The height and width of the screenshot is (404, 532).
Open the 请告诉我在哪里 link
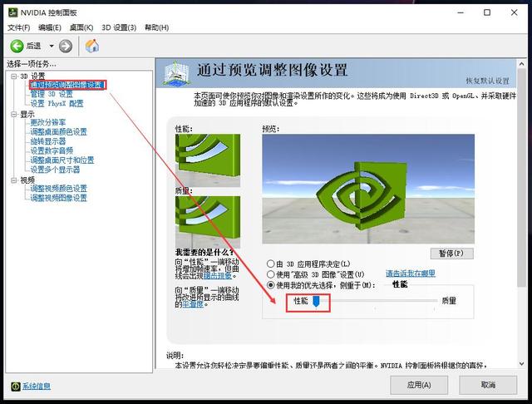[411, 273]
